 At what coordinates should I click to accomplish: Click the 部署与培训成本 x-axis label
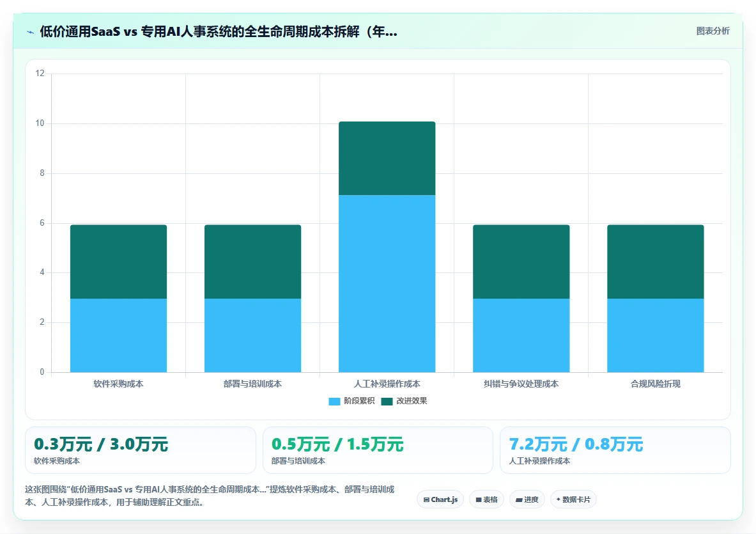click(252, 384)
